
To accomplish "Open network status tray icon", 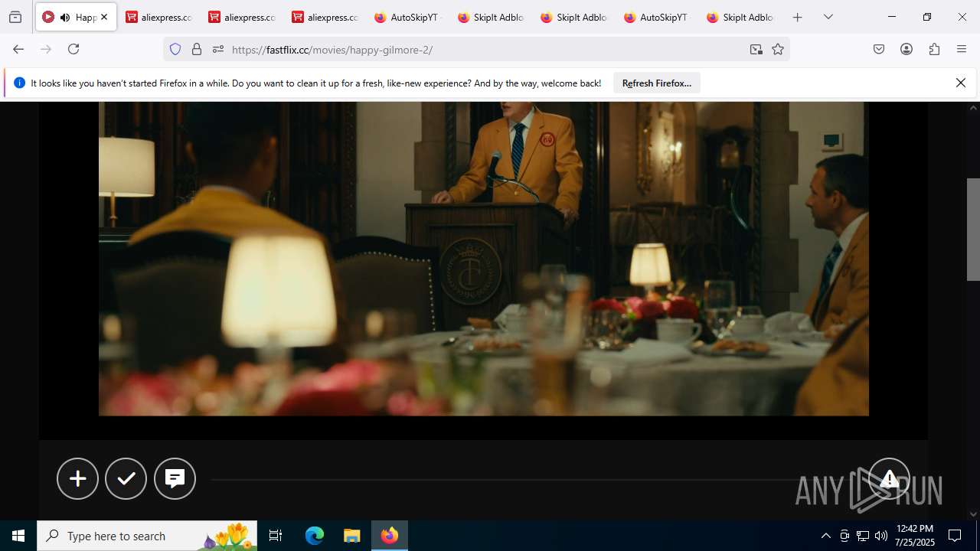I will tap(863, 536).
